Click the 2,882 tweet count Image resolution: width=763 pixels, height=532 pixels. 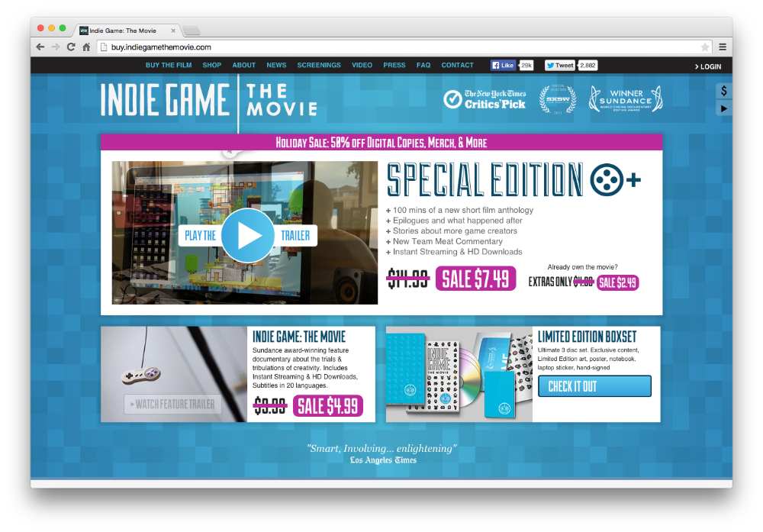[x=588, y=65]
